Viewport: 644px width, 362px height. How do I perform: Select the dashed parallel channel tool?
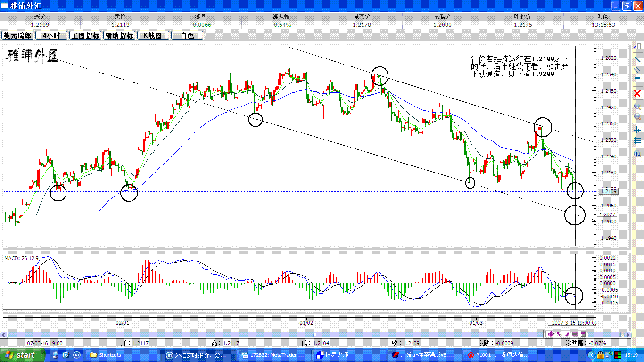pos(637,69)
